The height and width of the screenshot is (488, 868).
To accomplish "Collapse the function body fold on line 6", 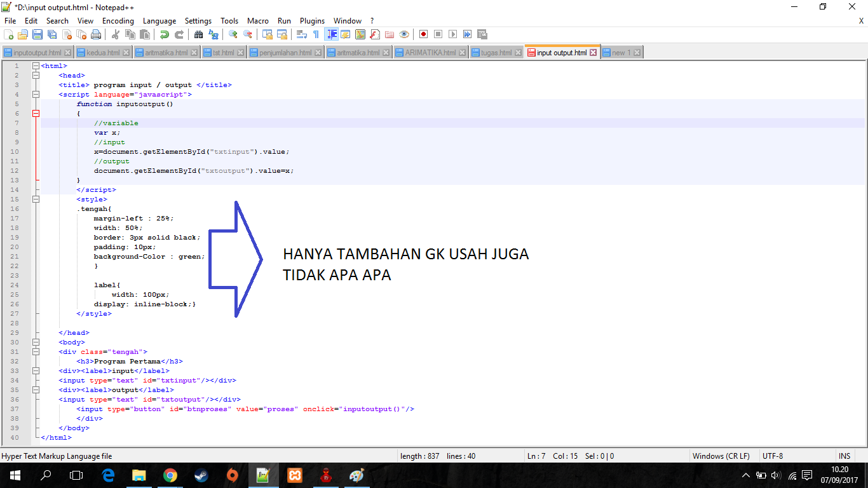I will coord(36,113).
